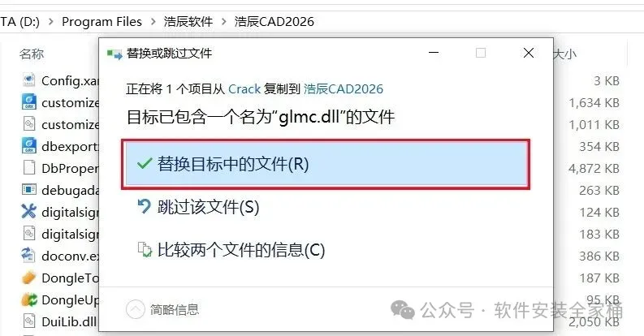Select the DongleUpdate green arrows icon

pos(28,299)
